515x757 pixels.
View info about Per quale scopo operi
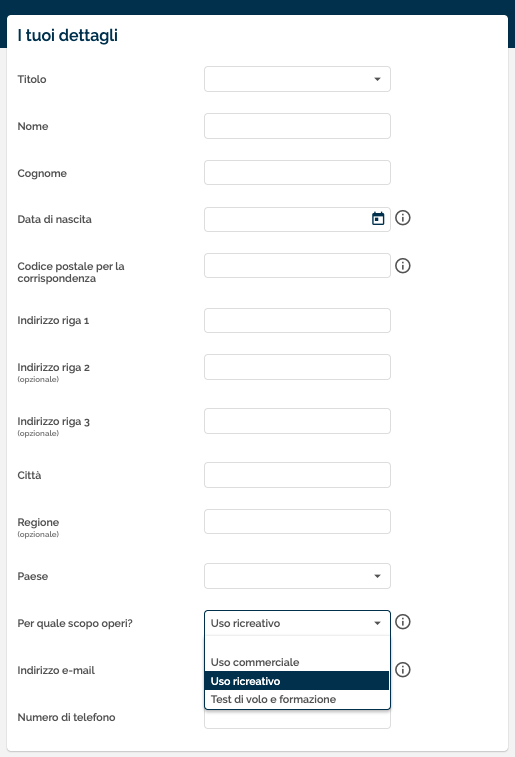coord(403,622)
